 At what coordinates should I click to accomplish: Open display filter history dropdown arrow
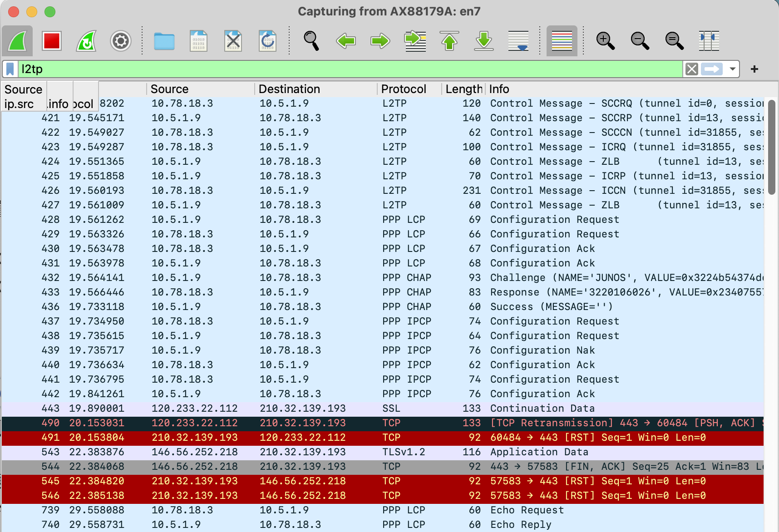point(732,69)
